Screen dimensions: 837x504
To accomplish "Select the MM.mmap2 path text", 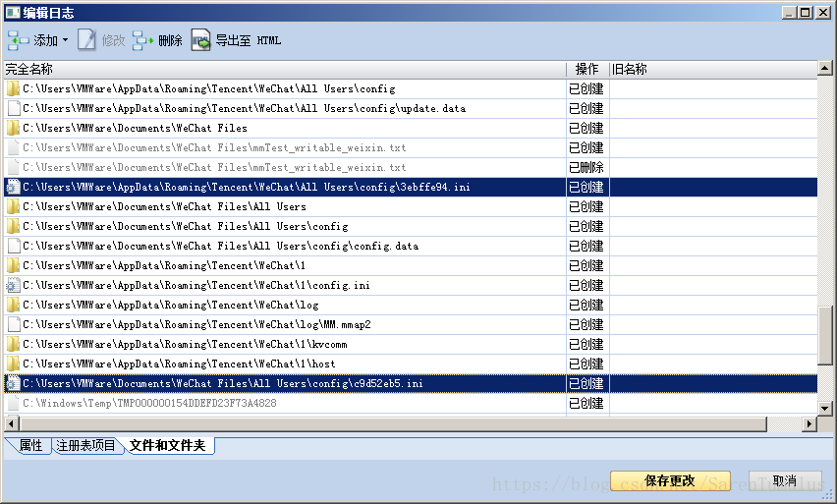I will pos(197,324).
